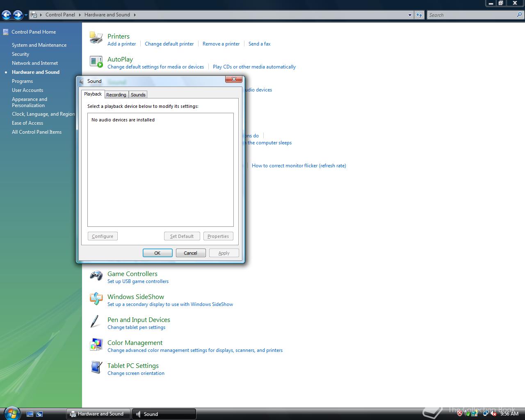Screen dimensions: 525x420
Task: Click in the Search input field
Action: (x=472, y=15)
